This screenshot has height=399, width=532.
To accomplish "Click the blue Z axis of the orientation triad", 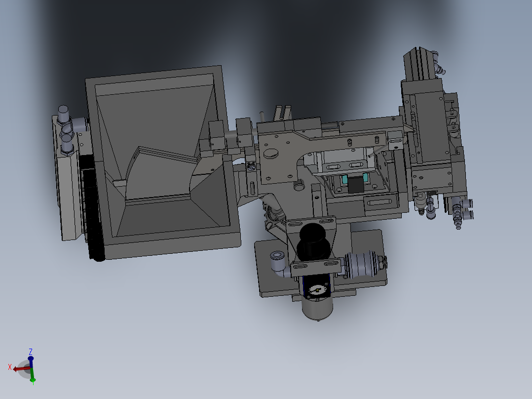I will click(x=31, y=362).
